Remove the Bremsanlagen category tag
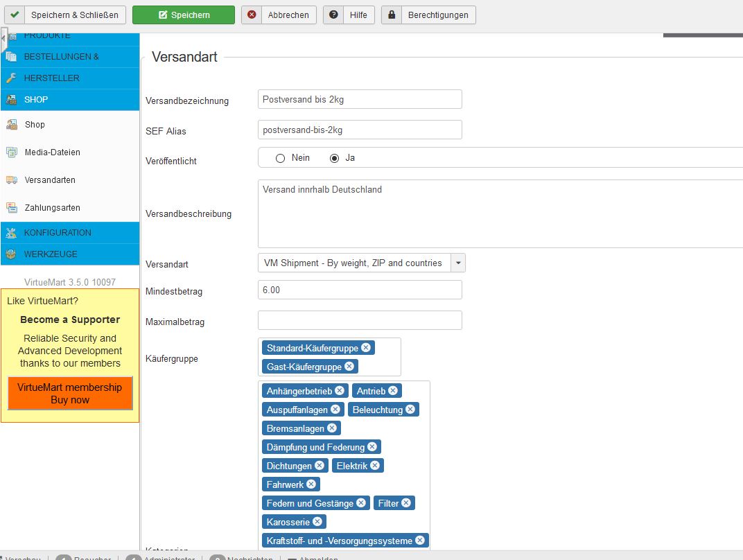 pyautogui.click(x=332, y=428)
